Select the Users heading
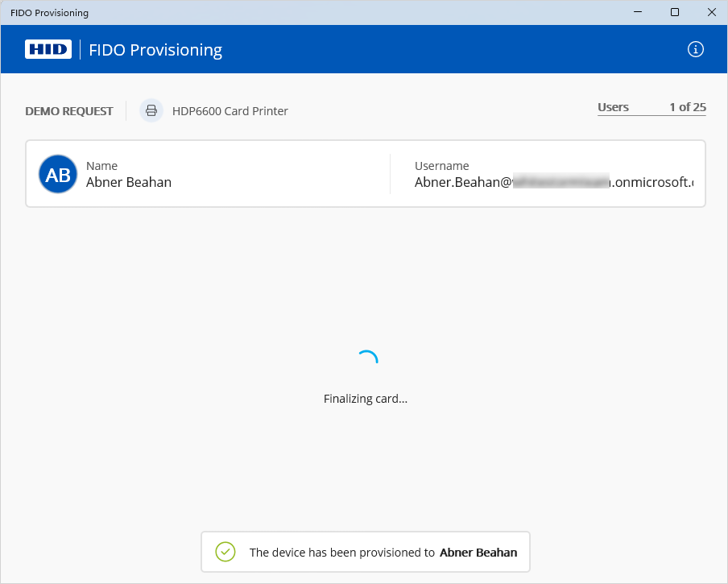This screenshot has width=728, height=584. point(613,107)
